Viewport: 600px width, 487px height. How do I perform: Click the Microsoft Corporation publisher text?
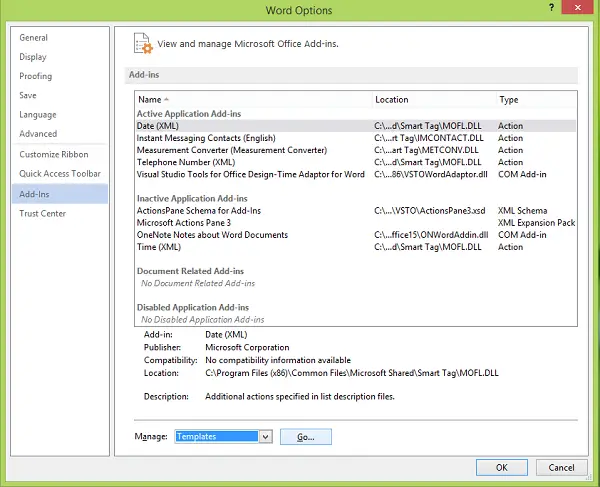coord(247,347)
